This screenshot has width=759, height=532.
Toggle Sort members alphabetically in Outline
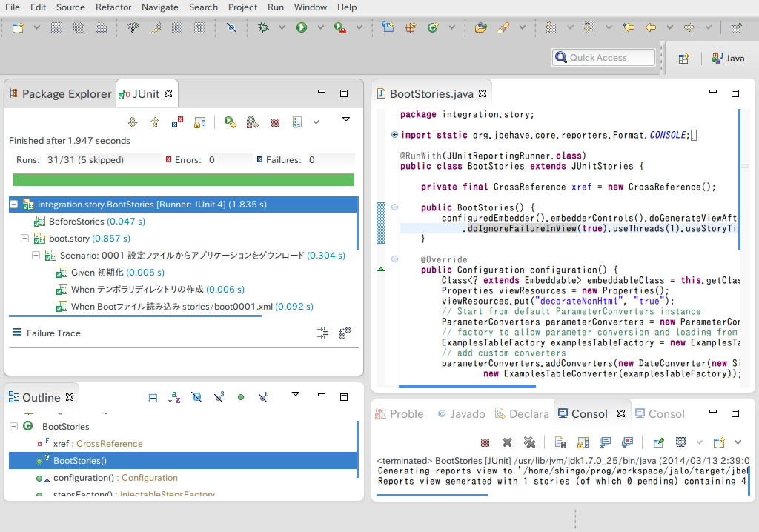(173, 397)
